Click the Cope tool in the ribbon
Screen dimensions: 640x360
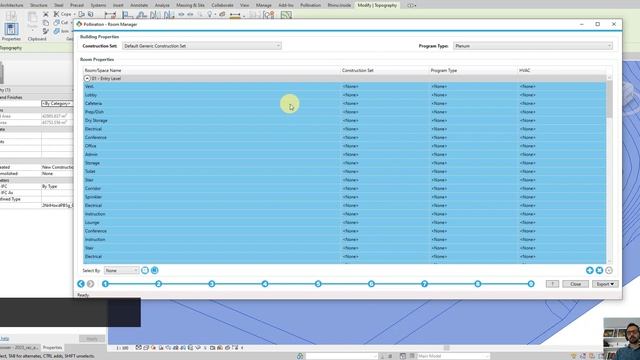click(63, 14)
